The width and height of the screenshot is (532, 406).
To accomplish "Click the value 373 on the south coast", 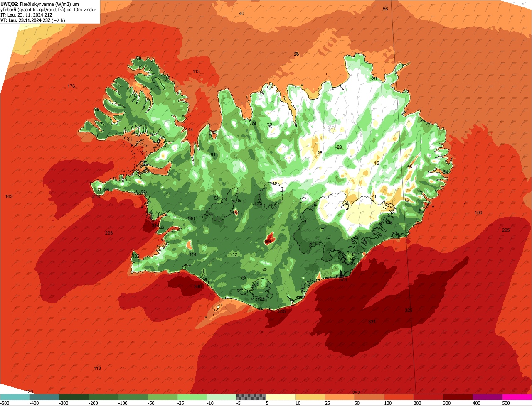I will point(343,280).
